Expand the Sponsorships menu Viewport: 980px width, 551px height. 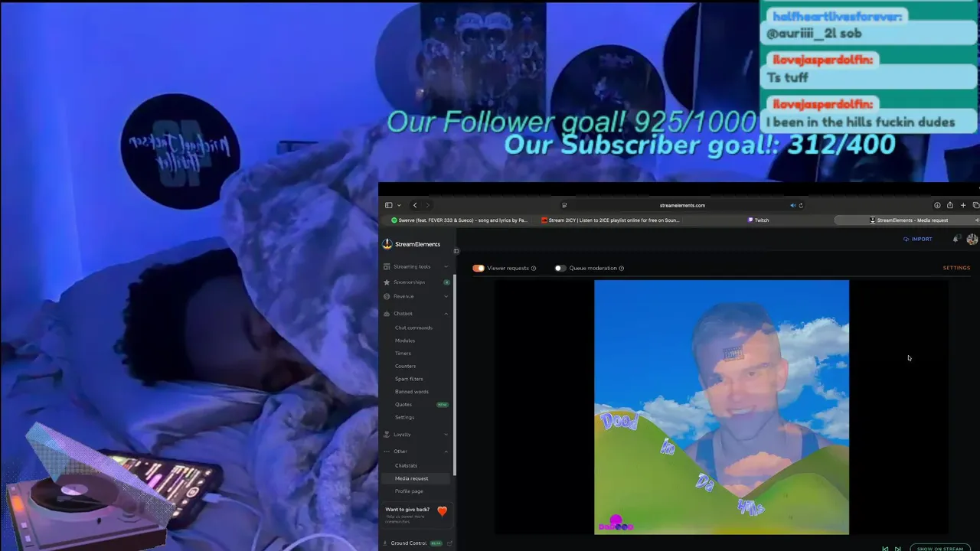click(x=416, y=282)
